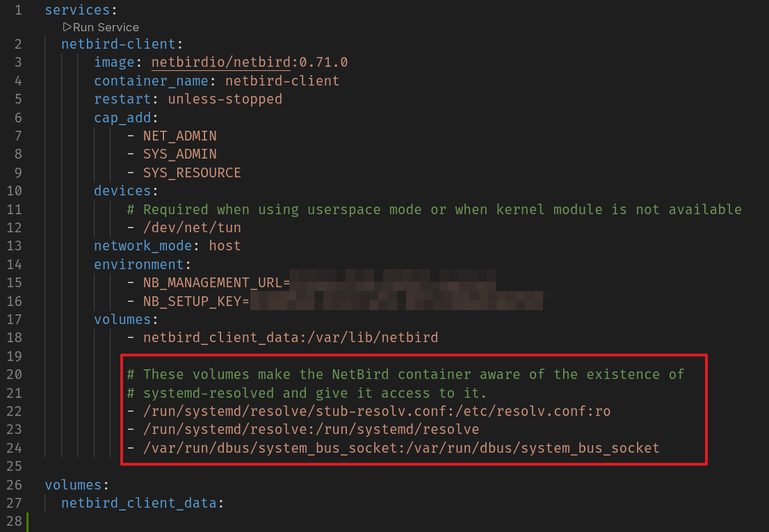The height and width of the screenshot is (532, 769).
Task: Place cursor on the services key
Action: (x=77, y=10)
